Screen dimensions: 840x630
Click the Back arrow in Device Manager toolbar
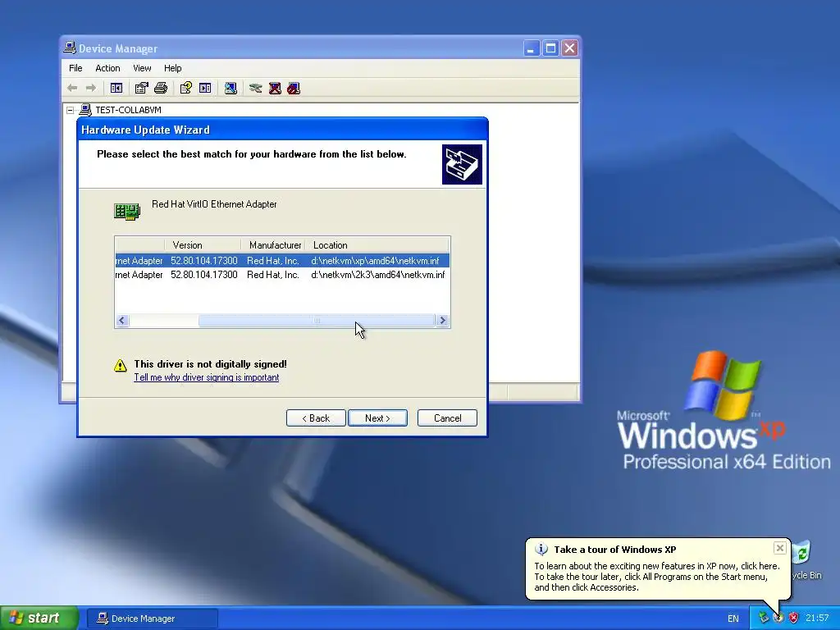tap(72, 88)
